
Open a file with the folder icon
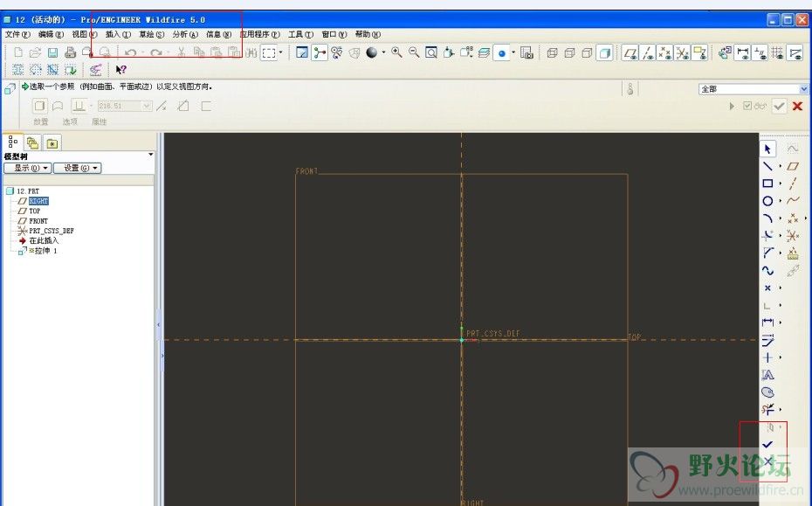(35, 52)
